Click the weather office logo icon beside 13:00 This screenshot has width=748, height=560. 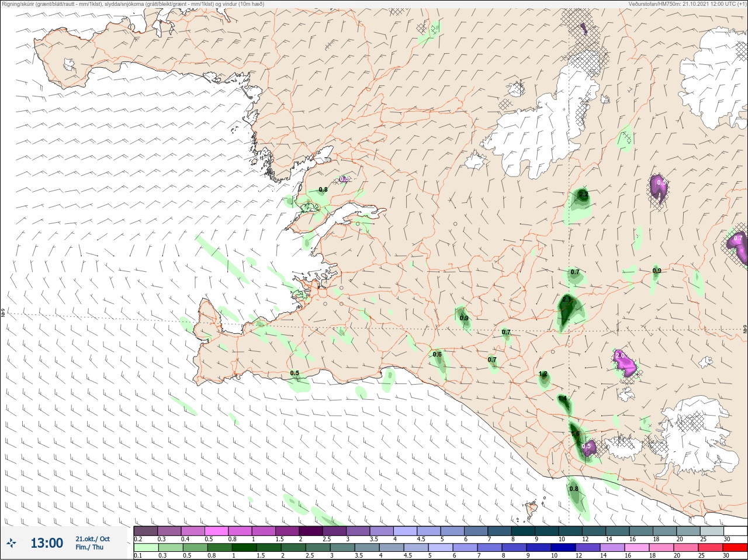pyautogui.click(x=11, y=543)
